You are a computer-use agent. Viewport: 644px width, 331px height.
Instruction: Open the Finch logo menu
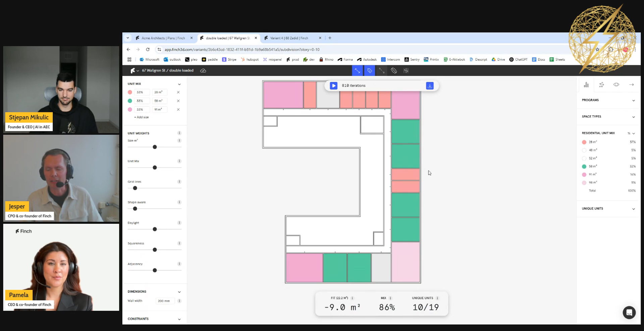pos(135,70)
